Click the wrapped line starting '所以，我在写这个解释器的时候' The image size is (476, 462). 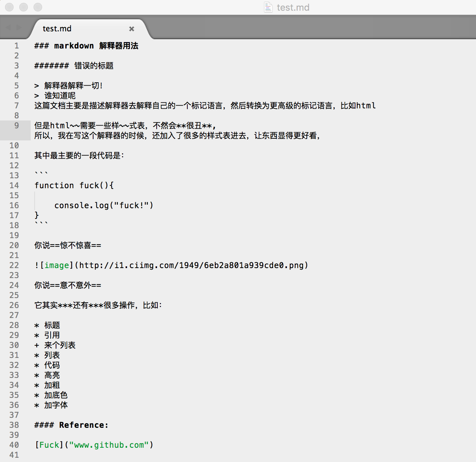click(177, 135)
